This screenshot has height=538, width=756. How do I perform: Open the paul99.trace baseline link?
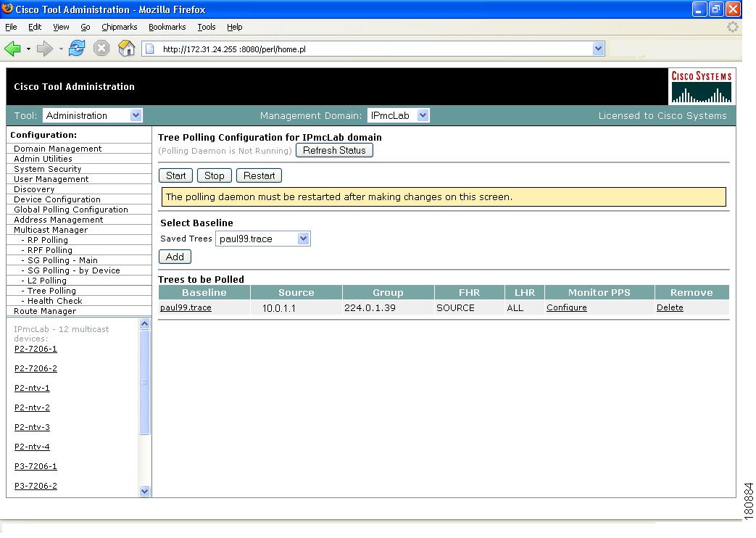pyautogui.click(x=186, y=307)
